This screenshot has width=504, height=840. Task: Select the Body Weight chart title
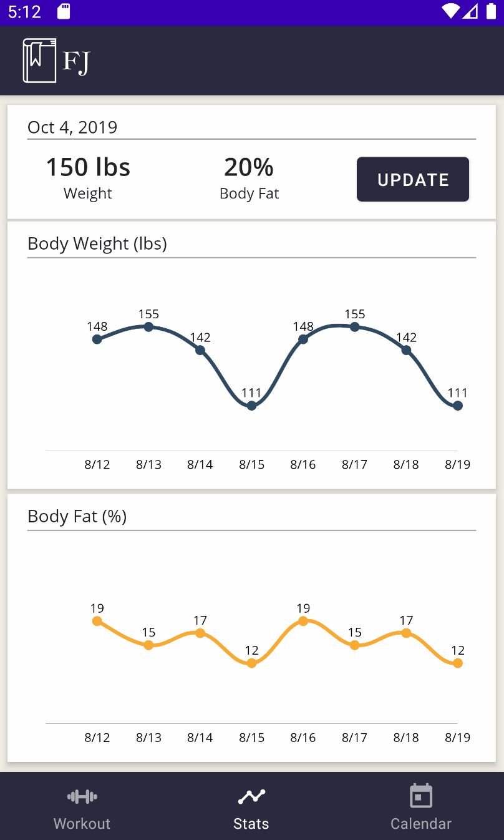tap(97, 243)
